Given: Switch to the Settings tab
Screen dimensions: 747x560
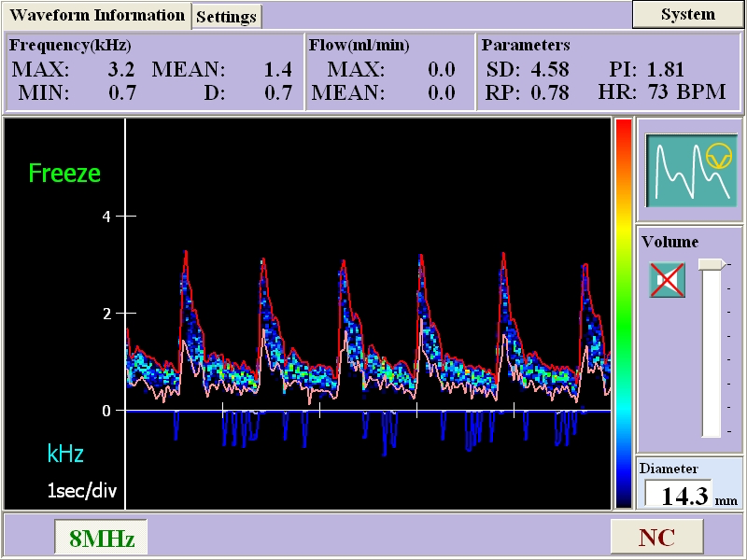Looking at the screenshot, I should pos(225,17).
